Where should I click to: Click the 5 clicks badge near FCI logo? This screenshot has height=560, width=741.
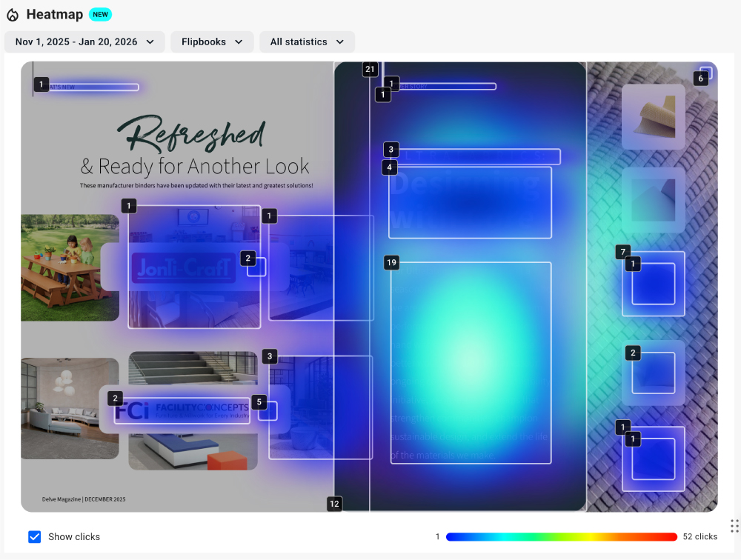(259, 402)
